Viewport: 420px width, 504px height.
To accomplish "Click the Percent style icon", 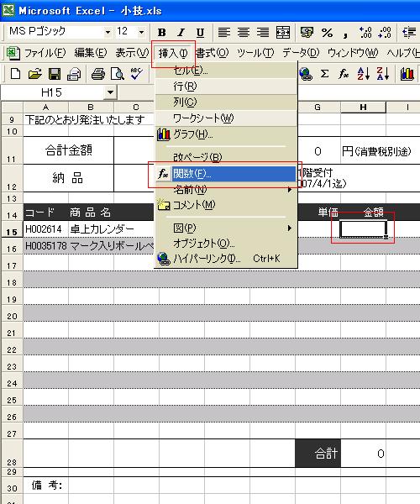I will pos(327,33).
